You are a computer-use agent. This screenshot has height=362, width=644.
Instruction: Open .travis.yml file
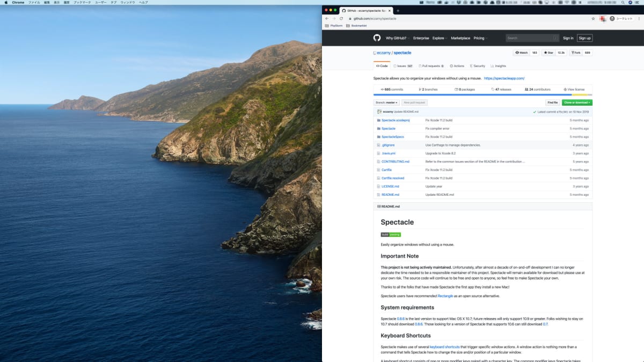click(389, 153)
